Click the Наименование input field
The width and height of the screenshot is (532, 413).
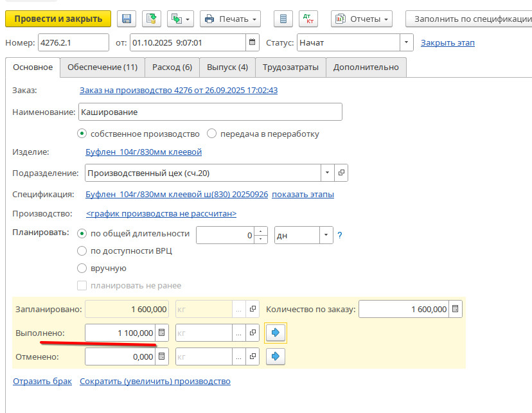coord(210,112)
